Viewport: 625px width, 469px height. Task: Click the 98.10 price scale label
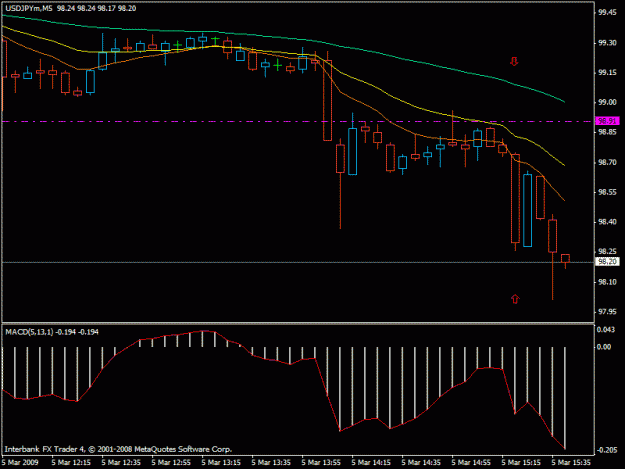pyautogui.click(x=607, y=282)
